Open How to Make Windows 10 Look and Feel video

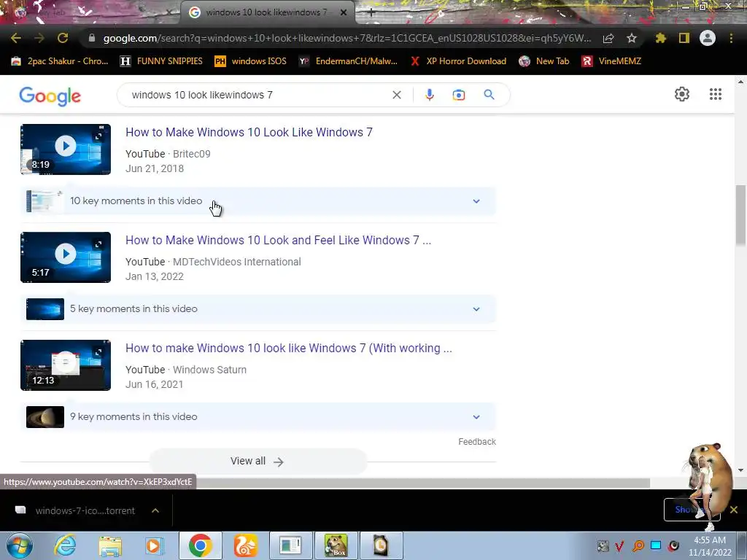pos(278,240)
